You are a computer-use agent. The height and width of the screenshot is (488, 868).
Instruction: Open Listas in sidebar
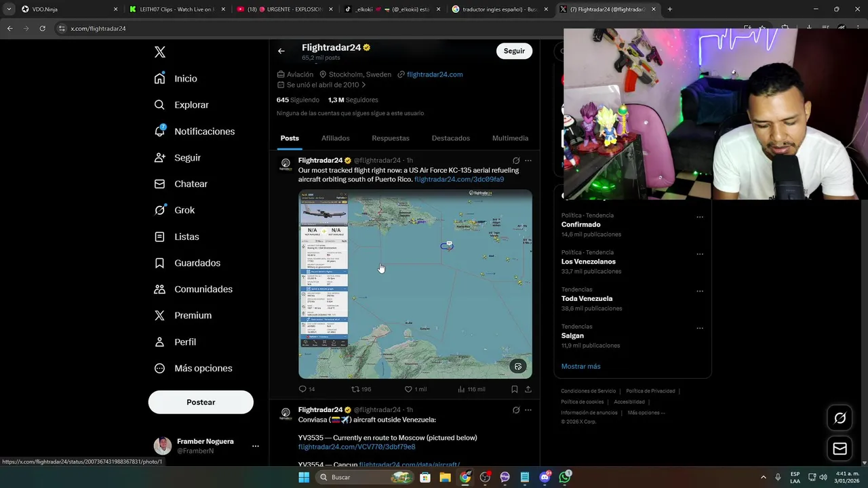(176, 237)
